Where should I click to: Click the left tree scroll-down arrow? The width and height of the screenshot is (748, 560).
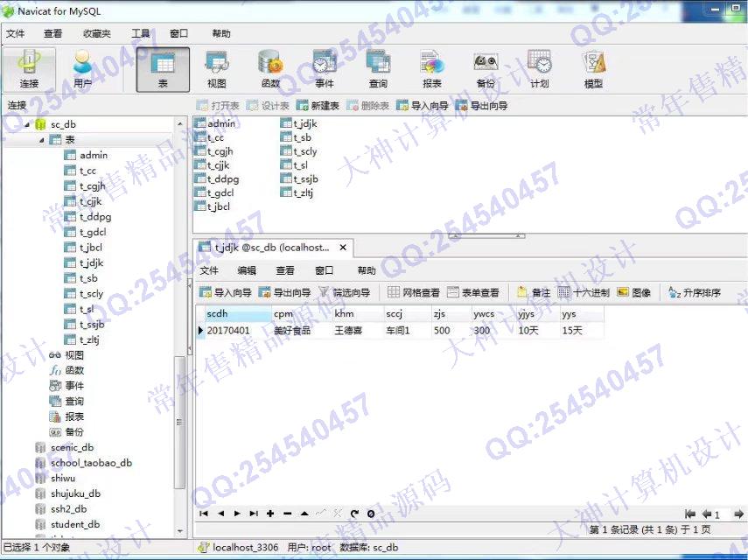point(180,531)
